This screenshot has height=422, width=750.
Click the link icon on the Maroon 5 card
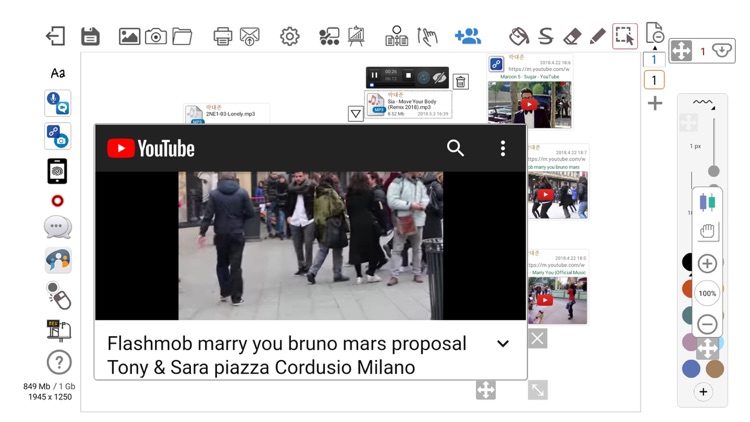coord(496,64)
